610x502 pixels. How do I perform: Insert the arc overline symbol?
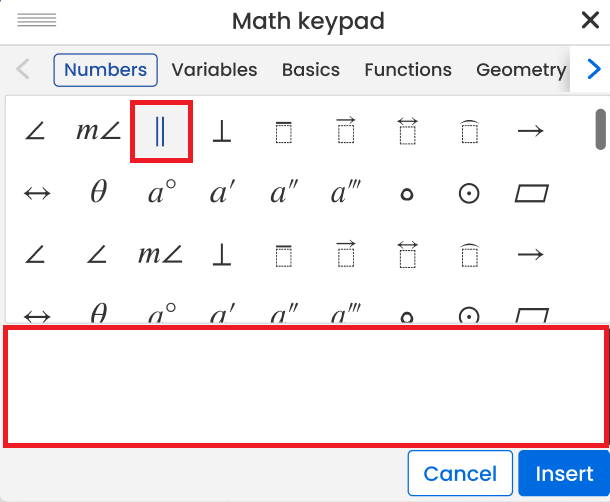coord(468,131)
